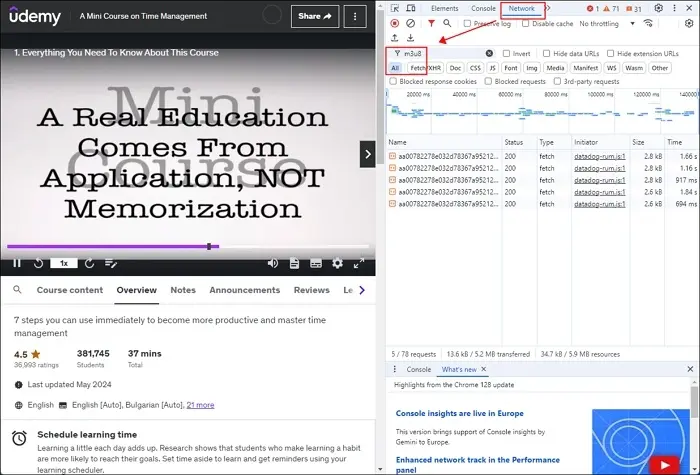Switch to the Console DevTools tab
The height and width of the screenshot is (475, 700).
484,8
